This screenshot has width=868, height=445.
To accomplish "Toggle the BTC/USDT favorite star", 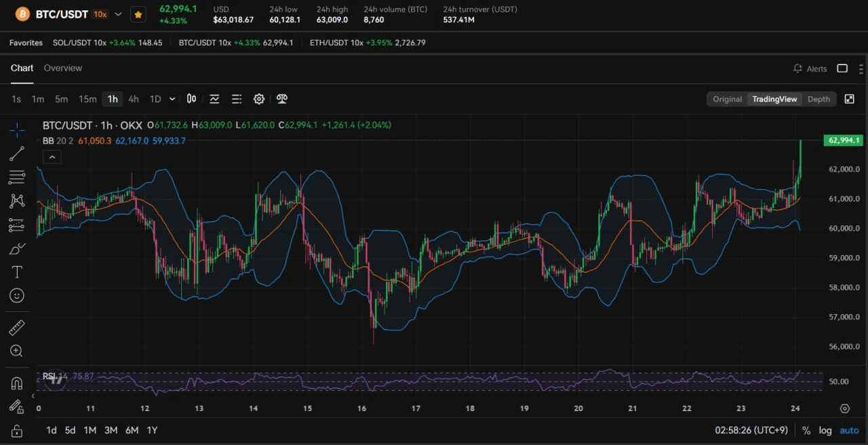I will 138,14.
